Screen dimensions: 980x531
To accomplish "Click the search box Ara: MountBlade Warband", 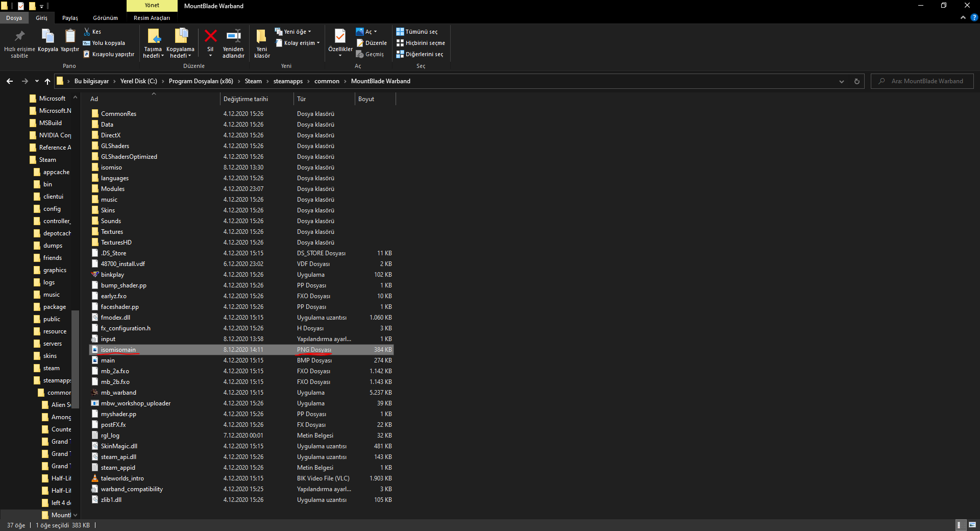I will coord(922,81).
